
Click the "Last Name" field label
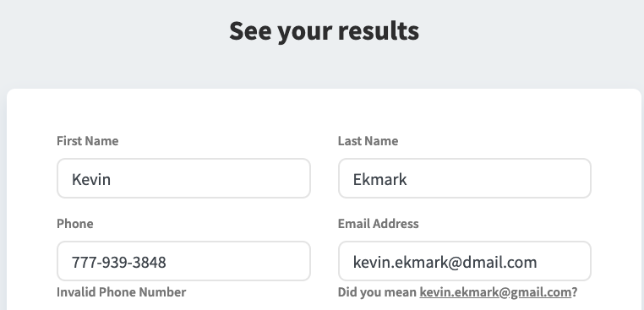(368, 141)
